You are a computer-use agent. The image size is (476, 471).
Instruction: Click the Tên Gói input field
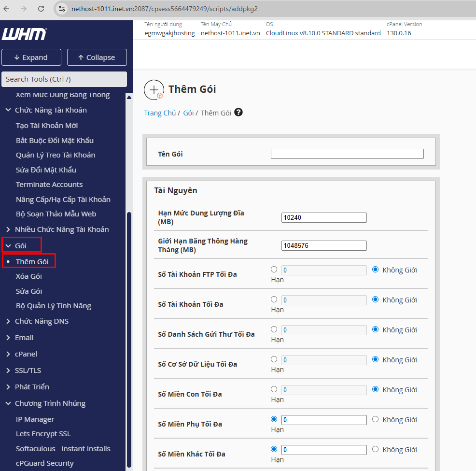click(x=347, y=154)
